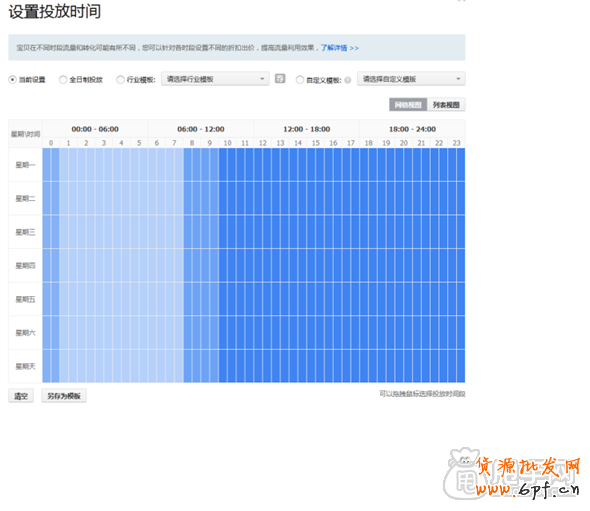Click hour 18 in the header row

[x=369, y=143]
